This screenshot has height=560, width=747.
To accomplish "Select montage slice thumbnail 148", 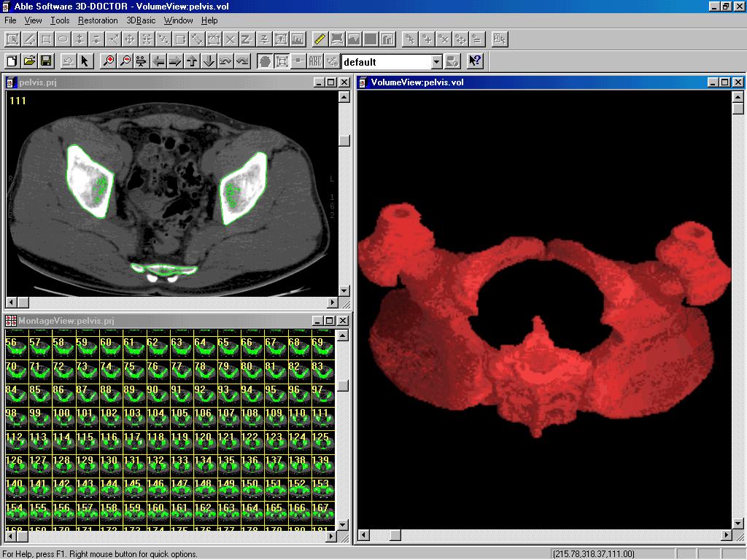I will pyautogui.click(x=205, y=489).
